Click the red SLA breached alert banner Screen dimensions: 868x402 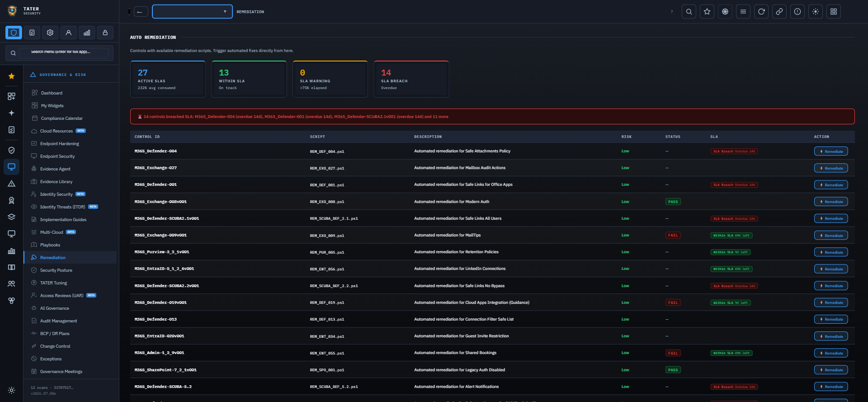point(492,117)
